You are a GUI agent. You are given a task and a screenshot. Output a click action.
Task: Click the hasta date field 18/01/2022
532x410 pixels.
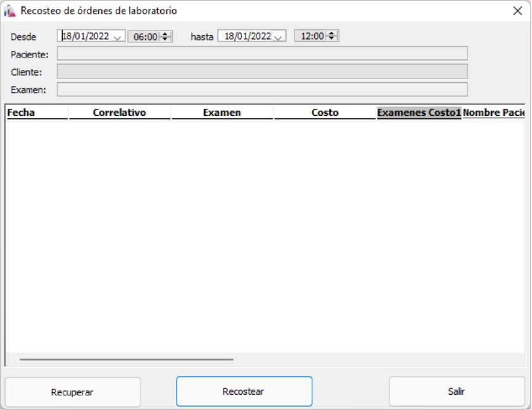(246, 37)
